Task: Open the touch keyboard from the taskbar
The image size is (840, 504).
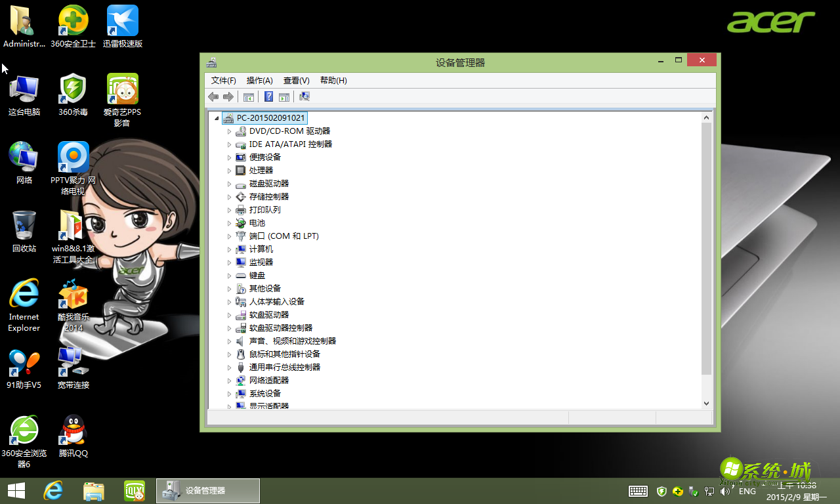Action: click(637, 491)
